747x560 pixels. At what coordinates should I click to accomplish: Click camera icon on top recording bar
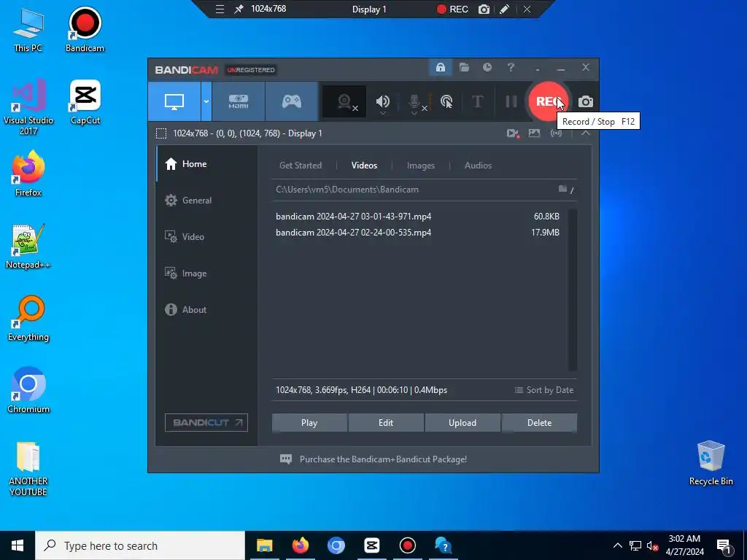tap(484, 9)
